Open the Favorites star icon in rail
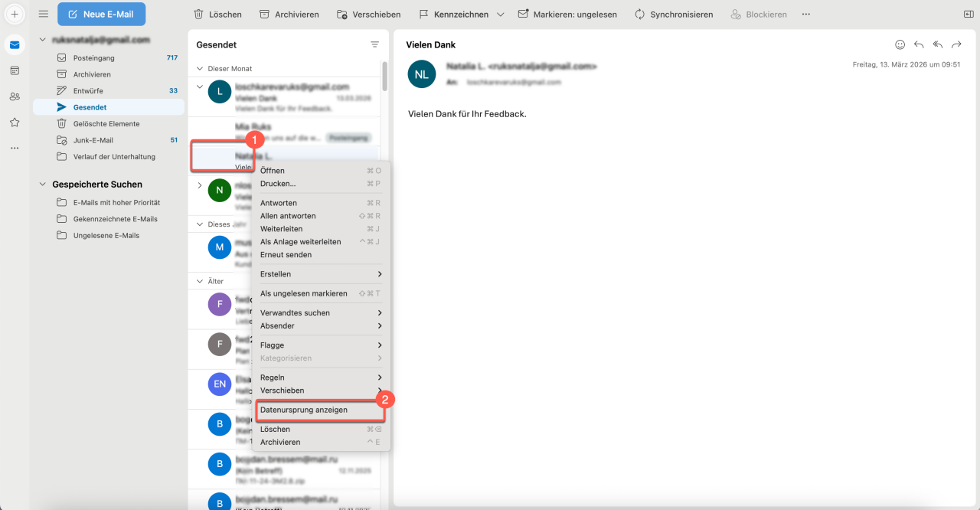The width and height of the screenshot is (980, 510). pos(15,122)
